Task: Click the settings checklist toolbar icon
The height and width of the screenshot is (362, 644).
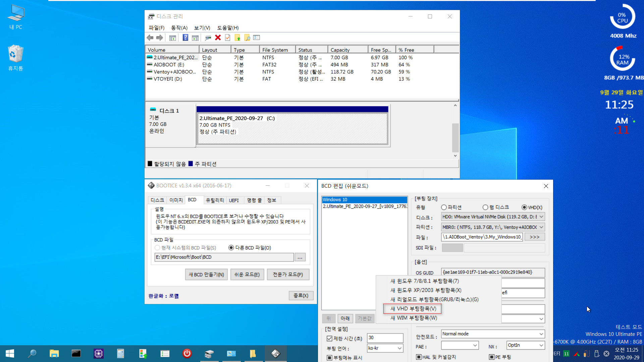Action: tap(257, 38)
